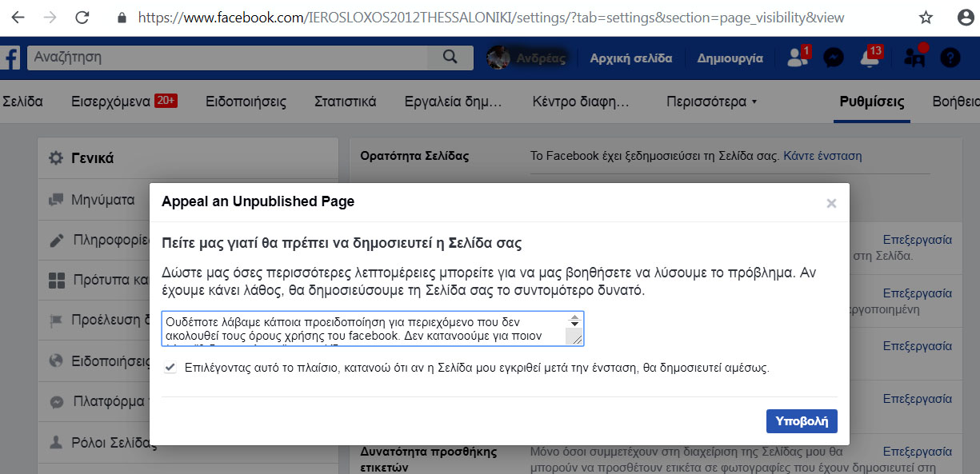Go to Αρχική σελίδα link
Screen dimensions: 980x474
click(x=631, y=58)
